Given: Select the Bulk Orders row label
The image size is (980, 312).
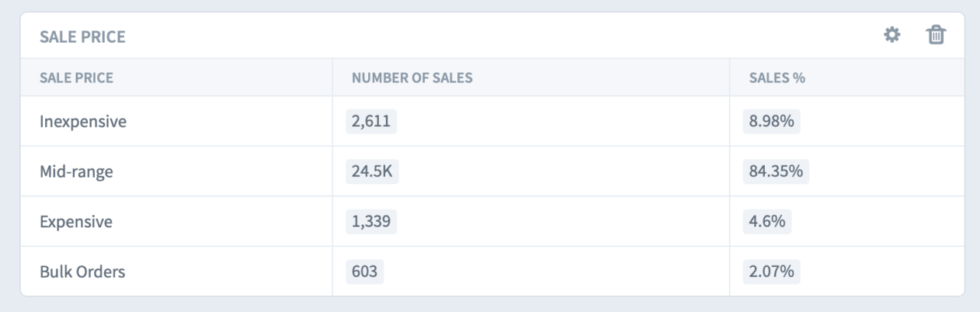Looking at the screenshot, I should click(x=83, y=271).
